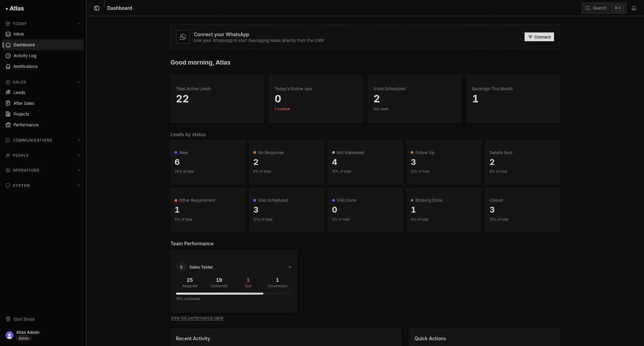Click the Other Requirement status card
This screenshot has width=644, height=346.
(x=208, y=210)
